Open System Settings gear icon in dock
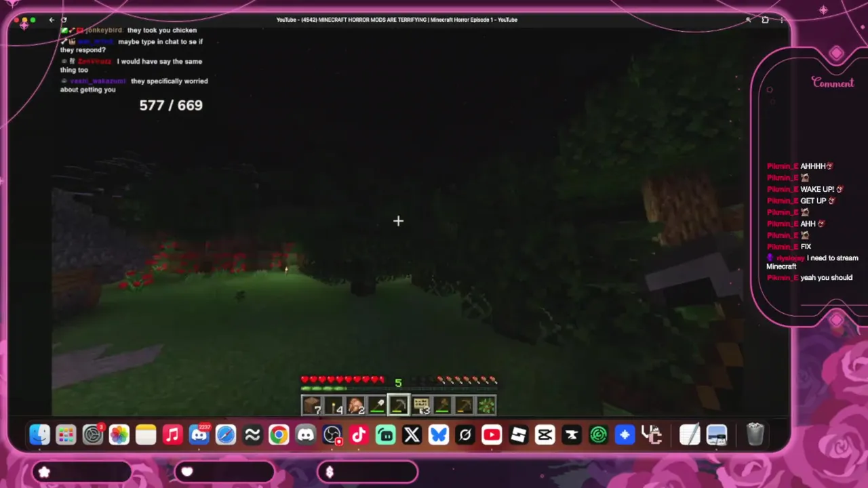The image size is (868, 488). click(x=92, y=434)
